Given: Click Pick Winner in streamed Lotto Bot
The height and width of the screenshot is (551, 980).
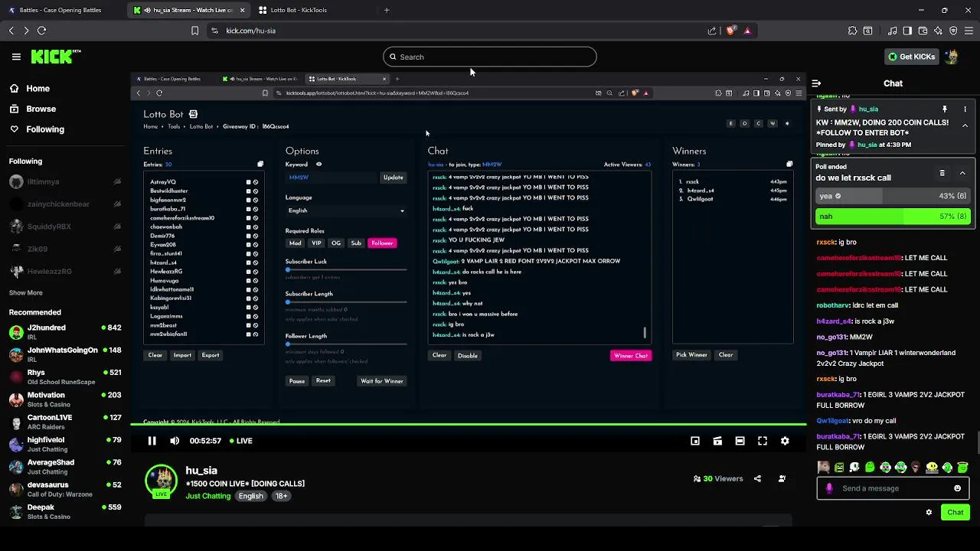Looking at the screenshot, I should (691, 355).
